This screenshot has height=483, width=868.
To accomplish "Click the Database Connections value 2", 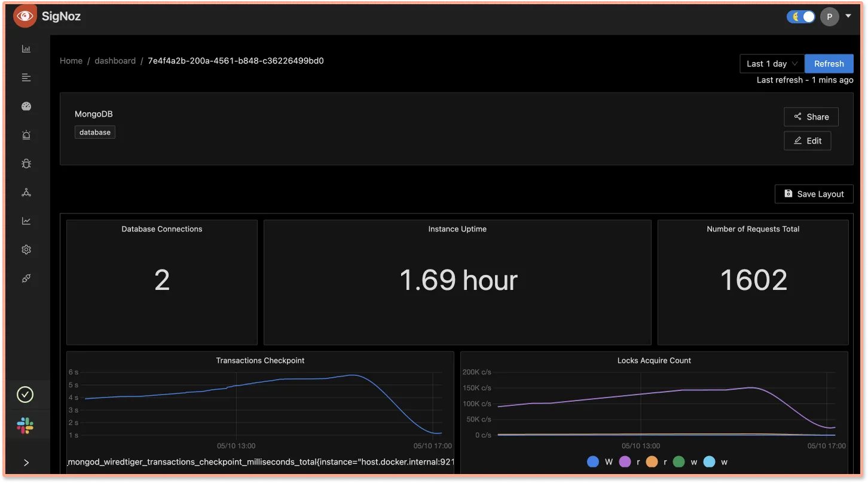I will pos(162,280).
